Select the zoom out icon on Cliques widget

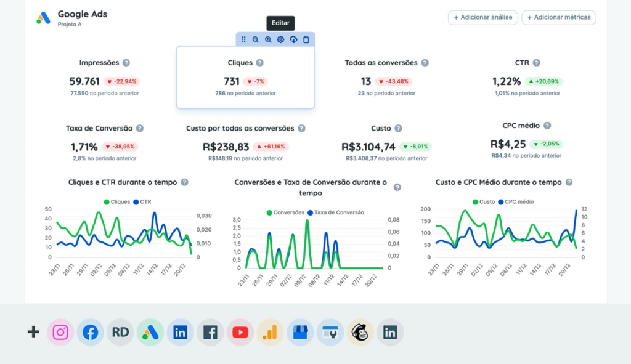(x=256, y=39)
